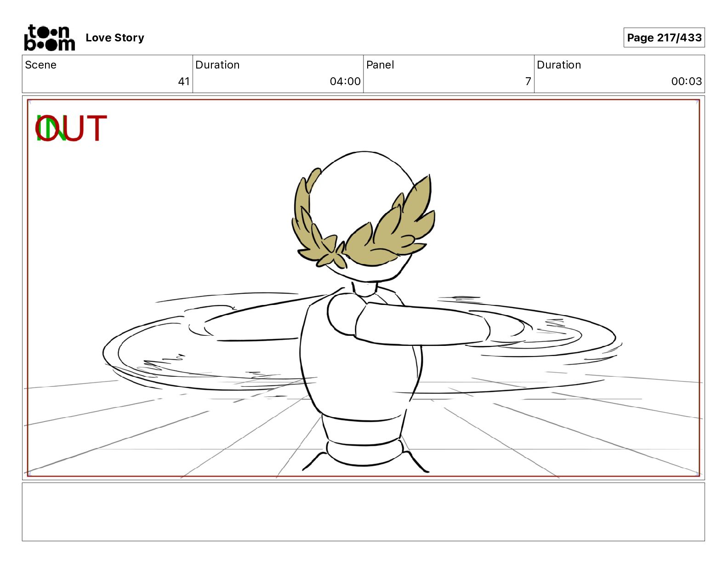Click the Toon Boom logo
The image size is (728, 563).
[x=50, y=38]
